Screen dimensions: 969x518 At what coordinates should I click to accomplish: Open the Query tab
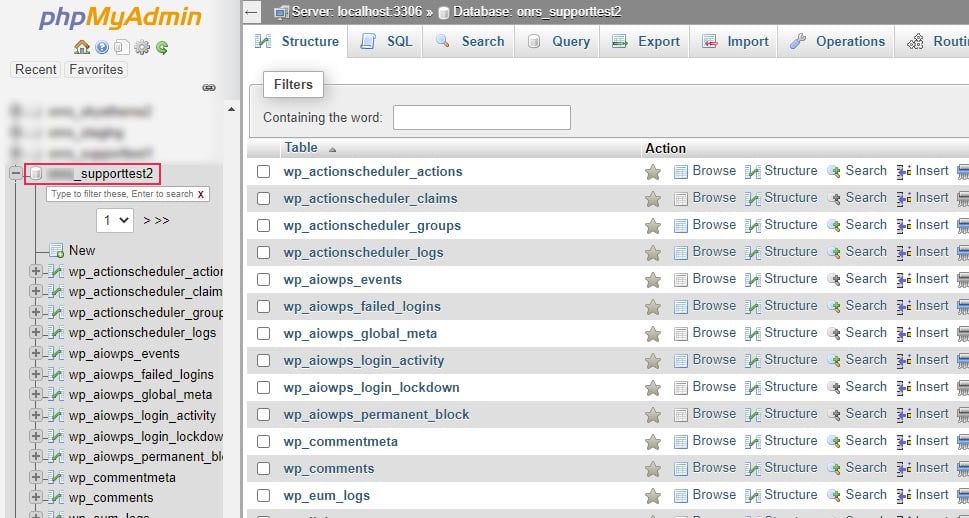[557, 41]
